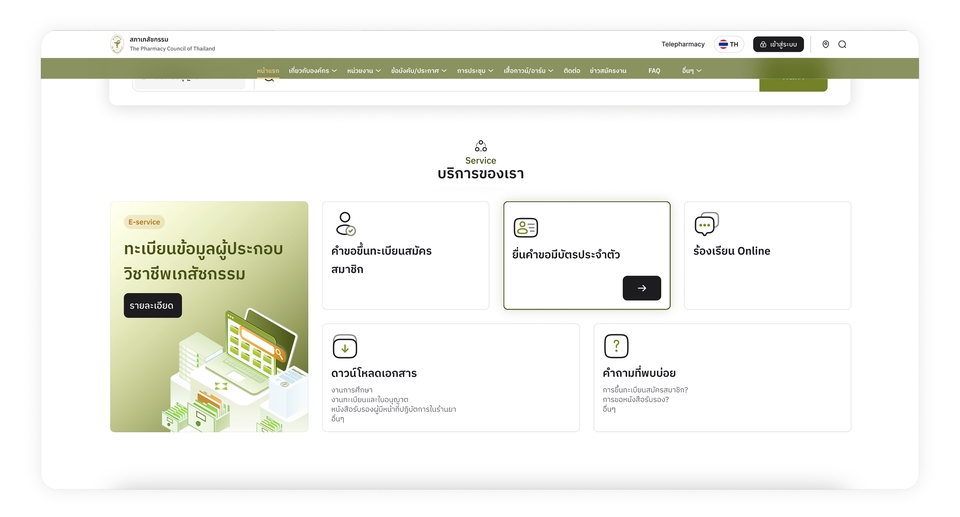Open search with the magnifier icon
Image resolution: width=960 pixels, height=517 pixels.
[x=842, y=44]
